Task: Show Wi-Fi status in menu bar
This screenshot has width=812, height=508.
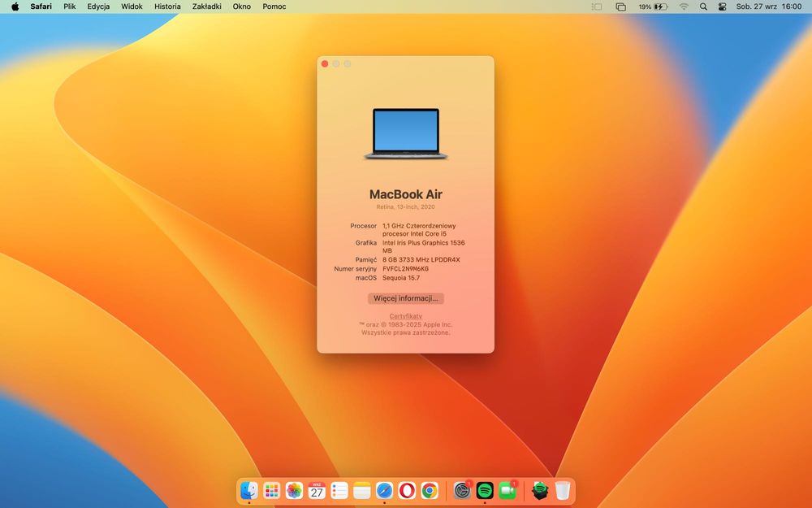Action: click(684, 7)
